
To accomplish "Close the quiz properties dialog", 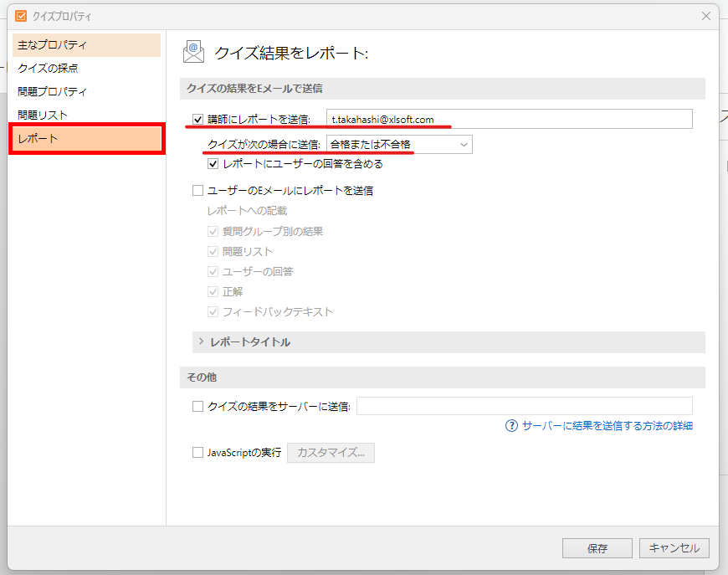I will click(707, 15).
